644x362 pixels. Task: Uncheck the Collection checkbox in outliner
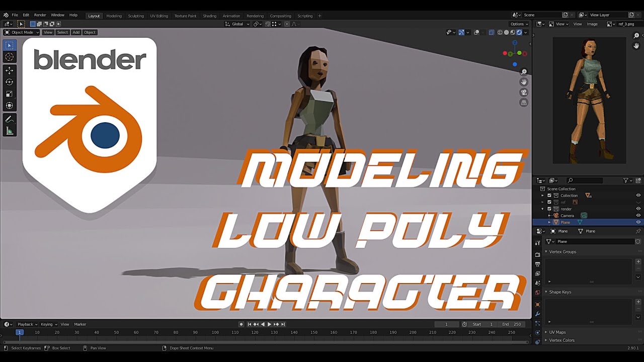[x=549, y=196]
